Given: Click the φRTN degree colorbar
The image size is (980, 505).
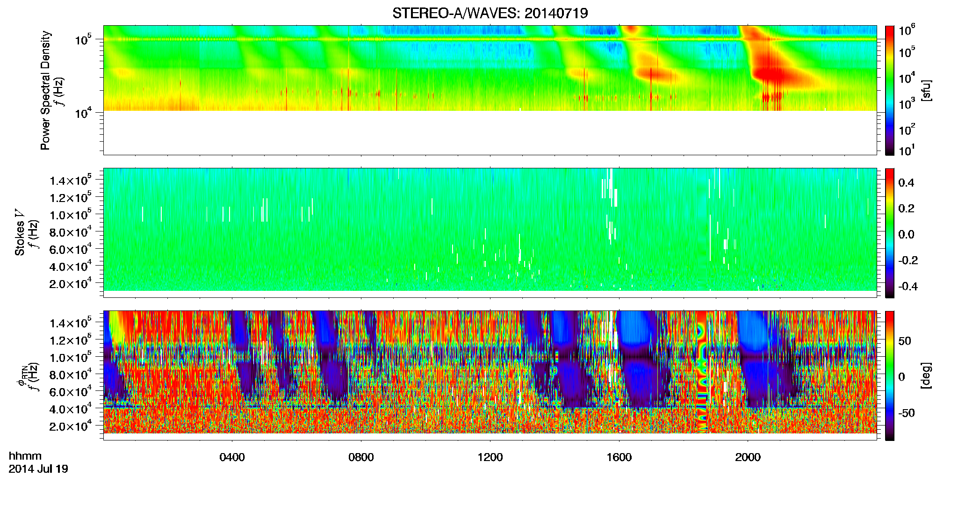Looking at the screenshot, I should click(890, 375).
